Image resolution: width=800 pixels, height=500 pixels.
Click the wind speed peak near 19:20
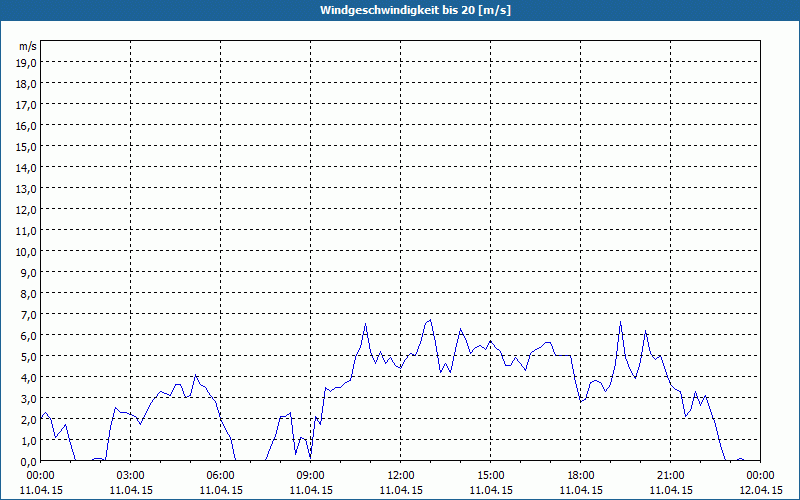[620, 321]
